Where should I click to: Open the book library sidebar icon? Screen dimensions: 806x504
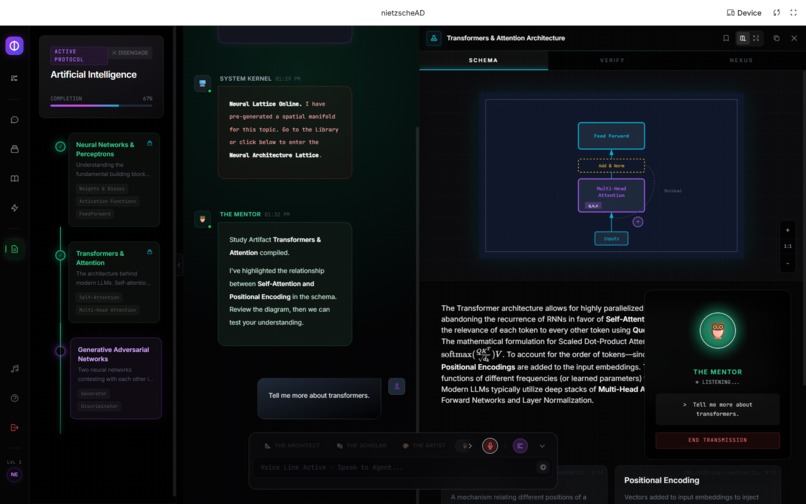point(14,178)
